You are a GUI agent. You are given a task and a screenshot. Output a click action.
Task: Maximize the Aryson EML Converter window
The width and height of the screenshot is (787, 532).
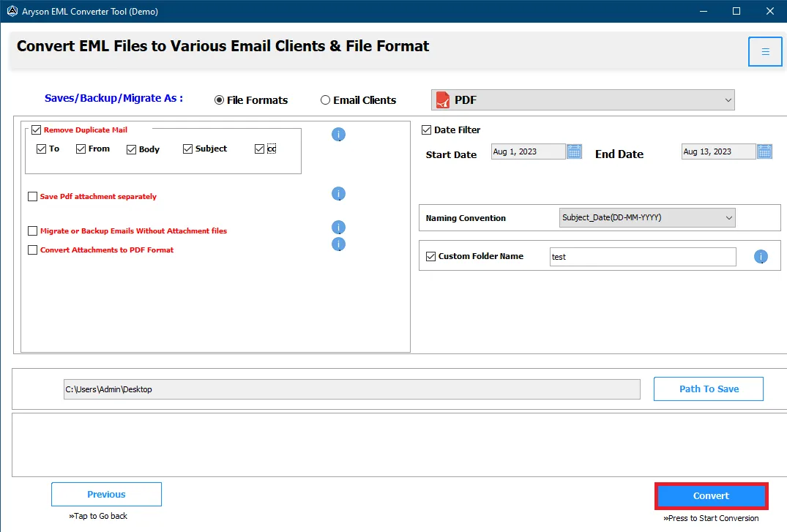click(x=736, y=11)
